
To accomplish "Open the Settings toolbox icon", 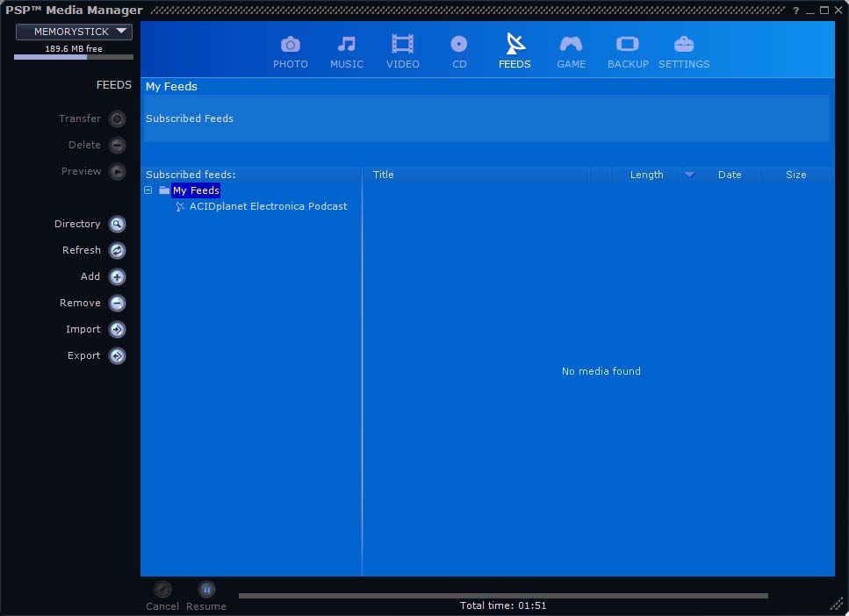I will point(684,45).
